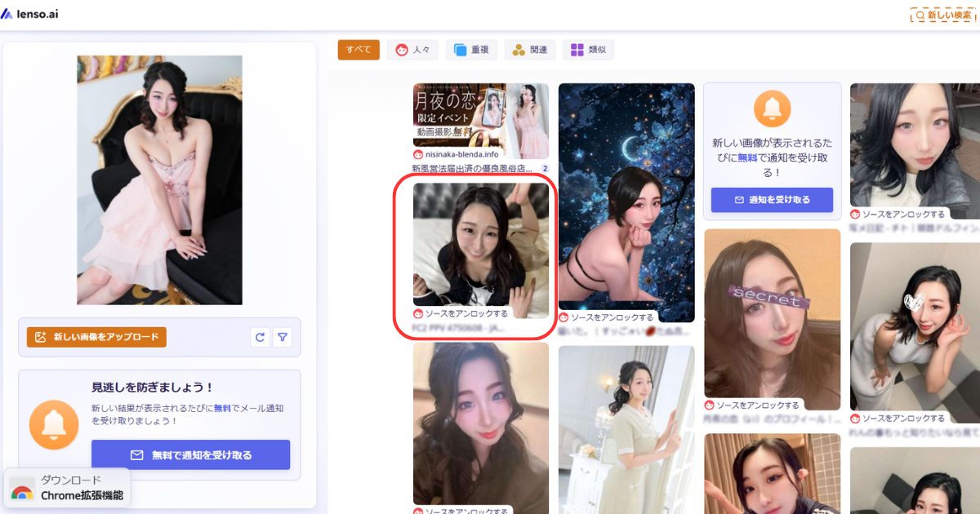
Task: Click the bell icon in the notification card
Action: click(772, 108)
